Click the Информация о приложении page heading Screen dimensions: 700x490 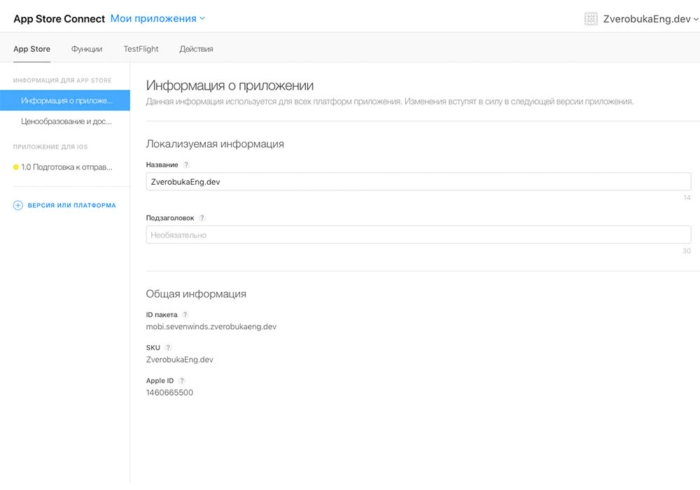[229, 85]
